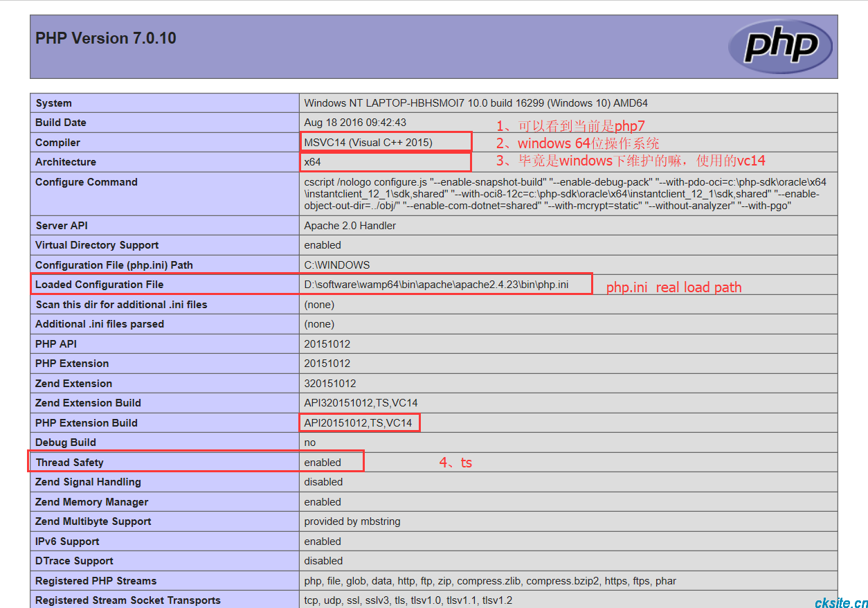Click the "PHP Extension Build" label
This screenshot has height=608, width=868.
(87, 423)
